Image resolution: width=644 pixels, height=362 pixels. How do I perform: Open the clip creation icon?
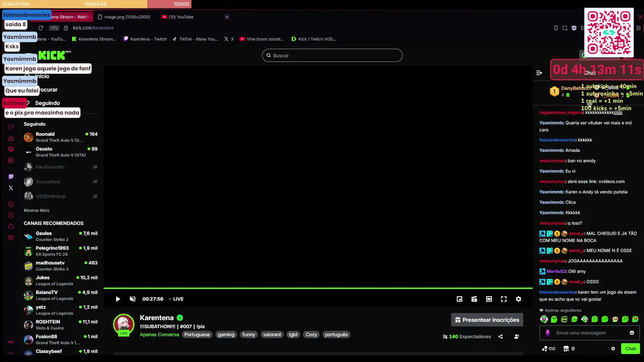coord(474,299)
